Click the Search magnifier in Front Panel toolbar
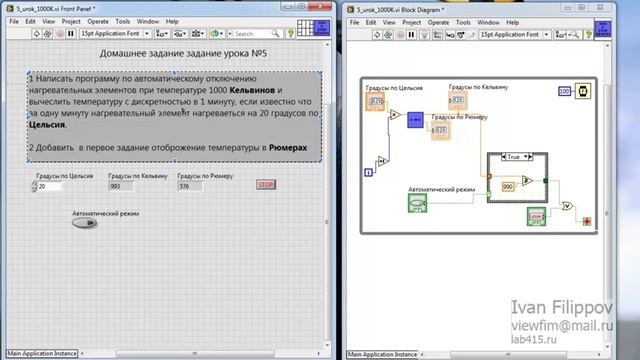The height and width of the screenshot is (360, 640). pos(276,34)
